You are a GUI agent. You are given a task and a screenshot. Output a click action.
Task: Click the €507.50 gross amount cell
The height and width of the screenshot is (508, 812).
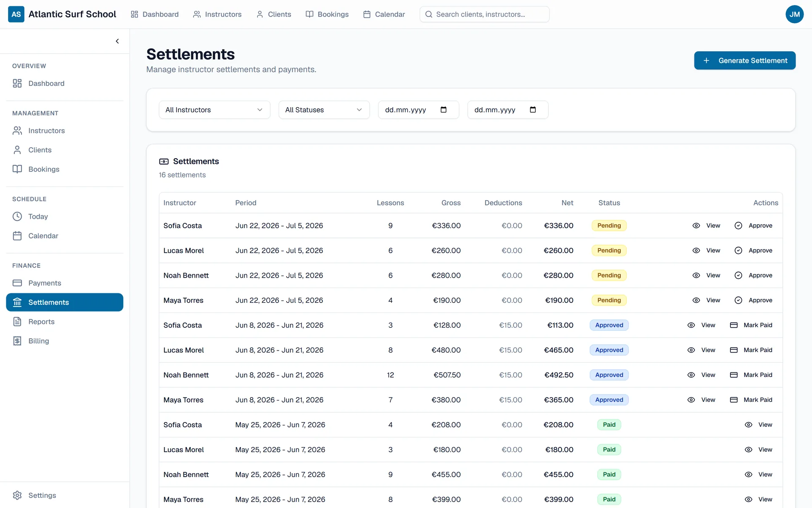[x=447, y=375]
